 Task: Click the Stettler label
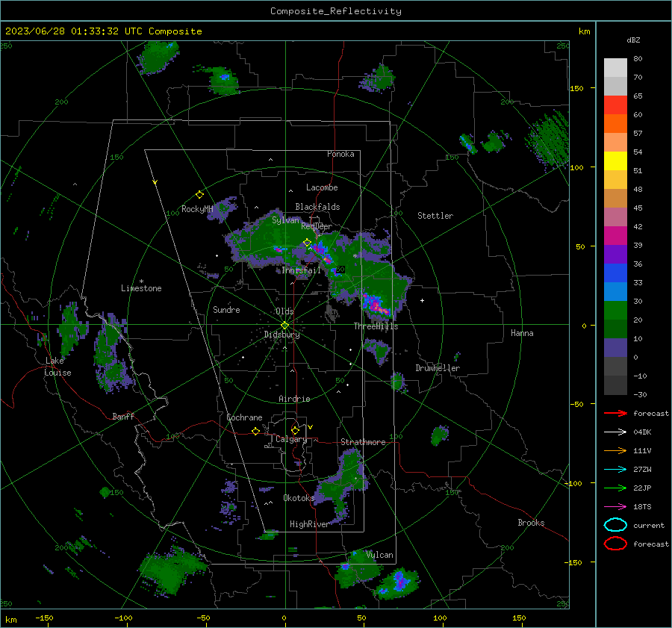click(435, 216)
